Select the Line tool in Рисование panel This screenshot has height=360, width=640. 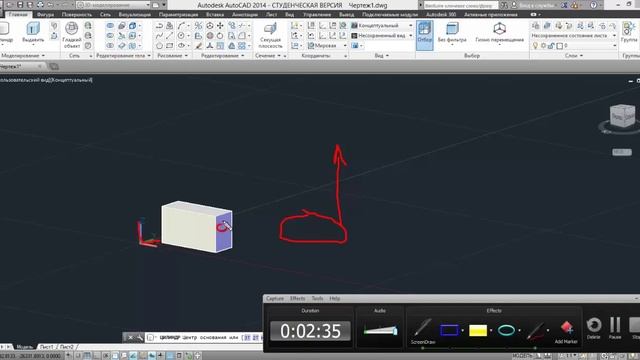point(169,36)
